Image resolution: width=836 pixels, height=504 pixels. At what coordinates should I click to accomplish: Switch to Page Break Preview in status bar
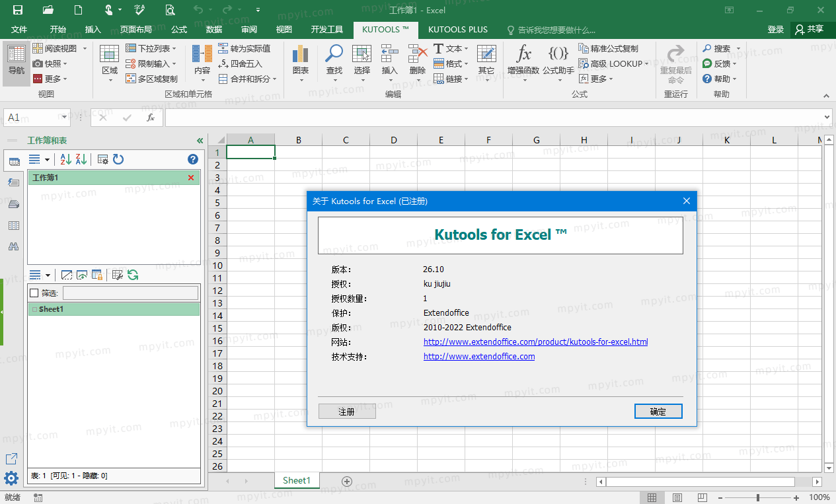pyautogui.click(x=702, y=497)
